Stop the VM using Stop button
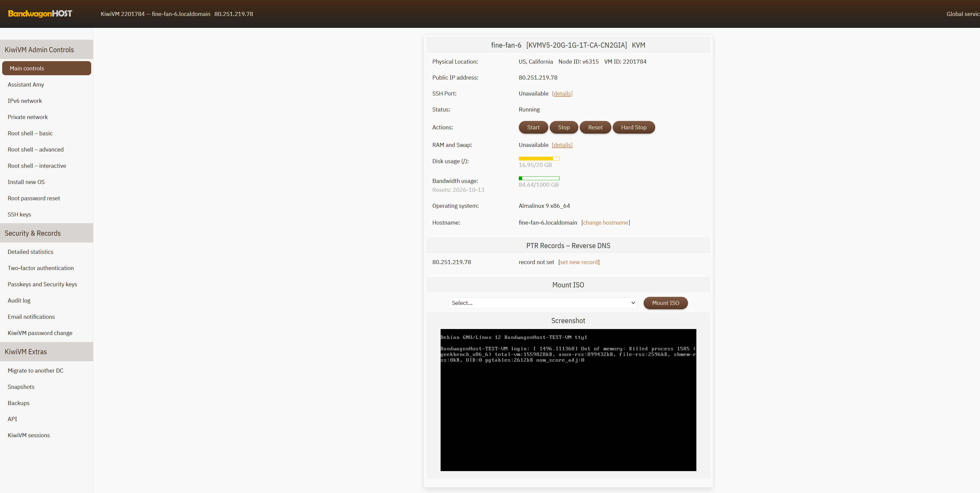 click(563, 127)
